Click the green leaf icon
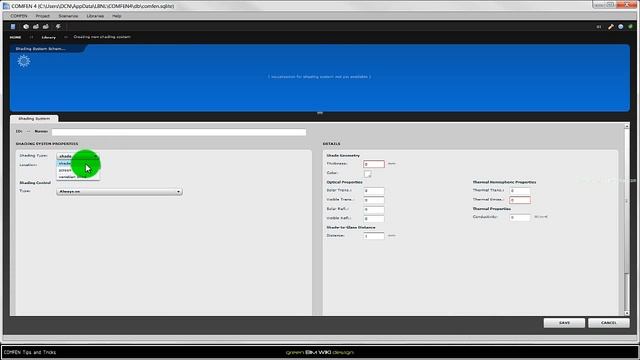The image size is (640, 360). click(630, 27)
